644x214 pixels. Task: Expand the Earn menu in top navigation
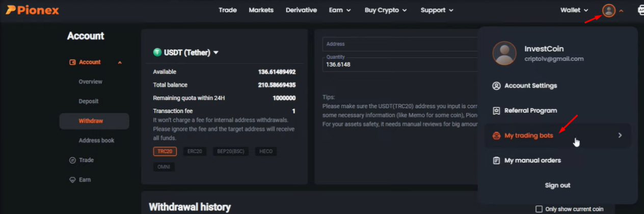pos(340,10)
